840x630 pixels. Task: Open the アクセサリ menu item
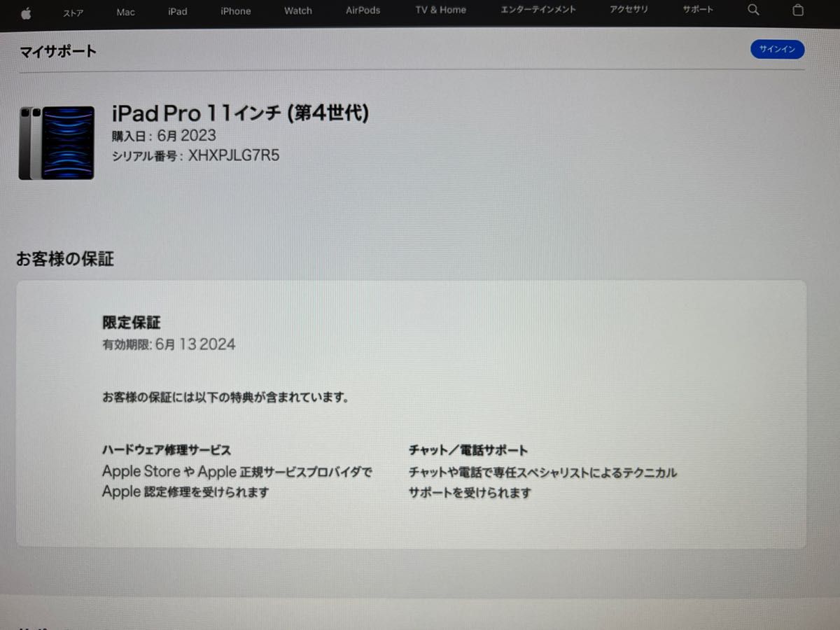coord(630,10)
